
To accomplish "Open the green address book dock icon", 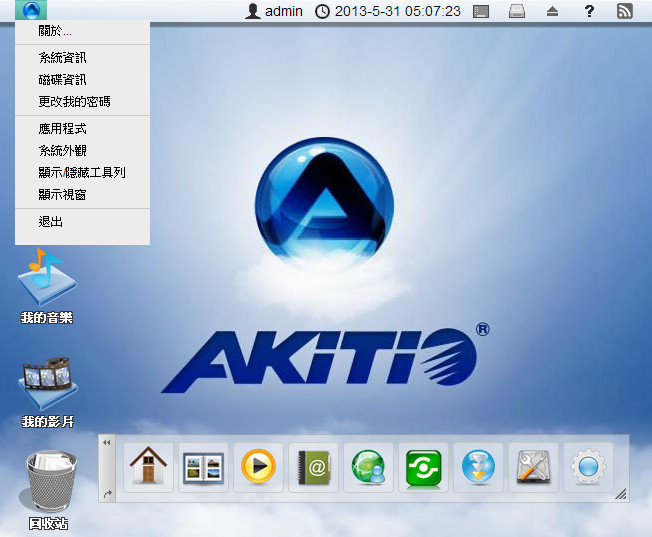I will pyautogui.click(x=313, y=467).
